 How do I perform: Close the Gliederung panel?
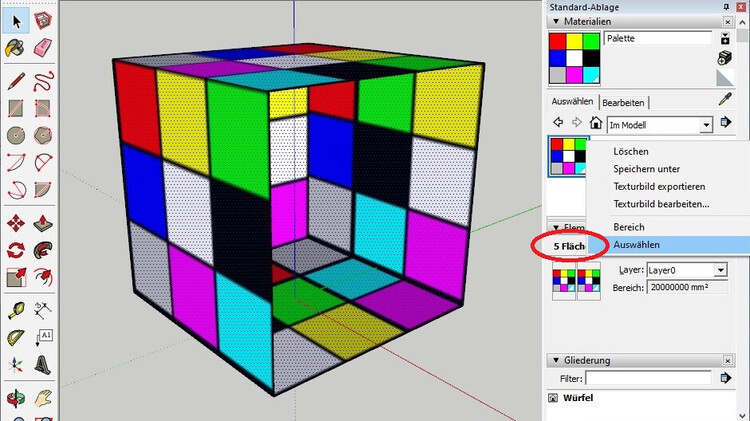tap(728, 360)
